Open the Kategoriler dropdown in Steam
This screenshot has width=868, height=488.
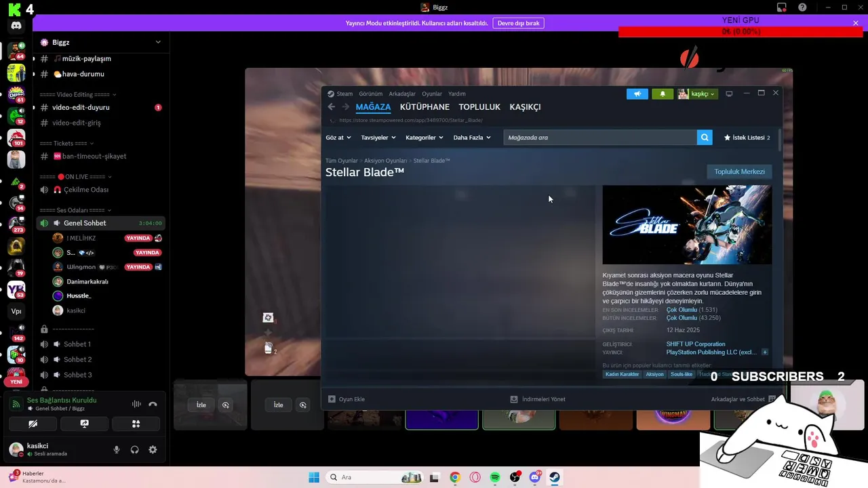pos(425,138)
